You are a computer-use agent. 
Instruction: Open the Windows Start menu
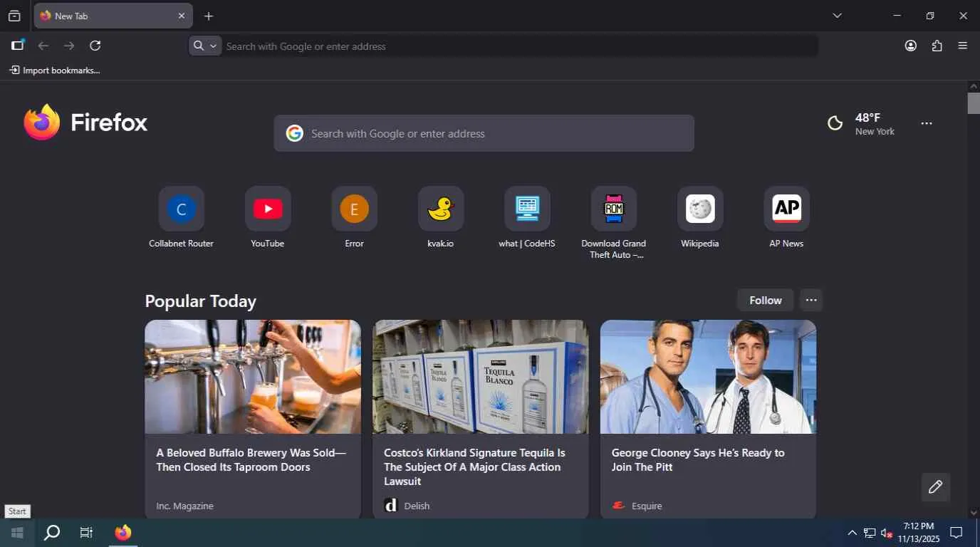(17, 533)
